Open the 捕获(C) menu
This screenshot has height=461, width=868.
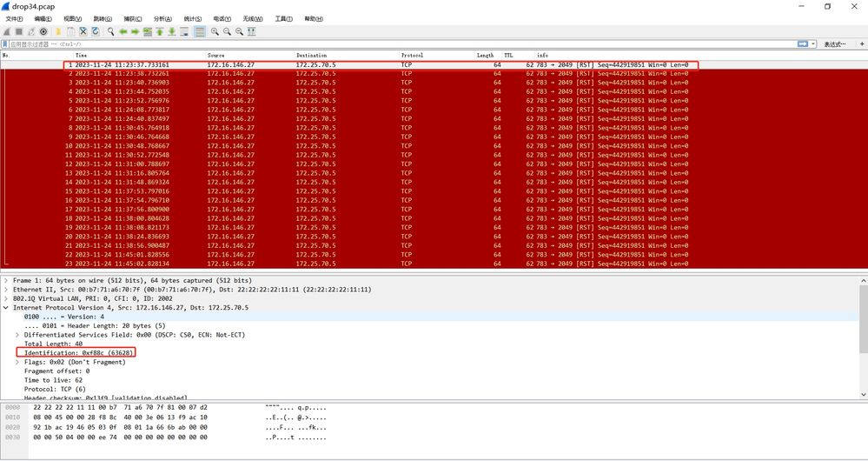[x=133, y=19]
